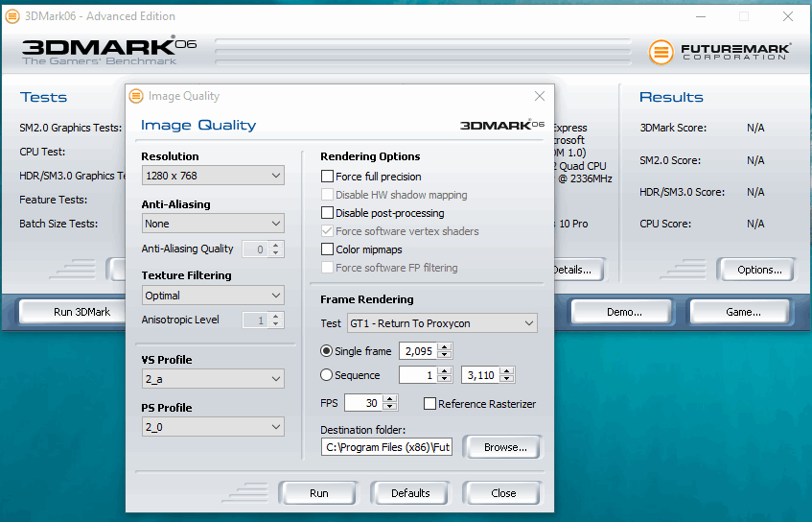Decrease Anisotropic Level with down arrow

pyautogui.click(x=276, y=324)
